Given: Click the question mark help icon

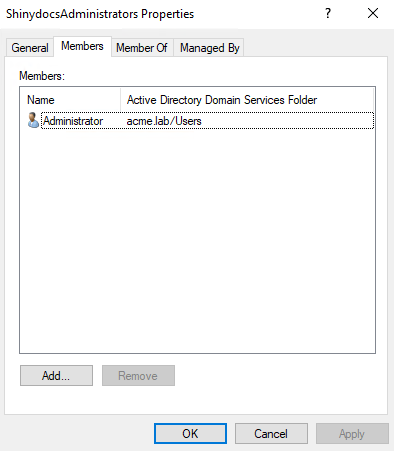Looking at the screenshot, I should 328,14.
